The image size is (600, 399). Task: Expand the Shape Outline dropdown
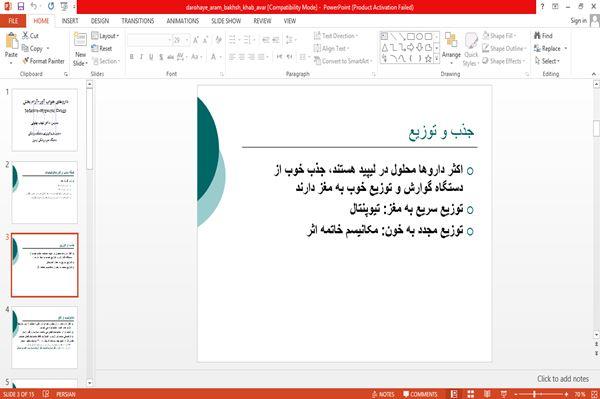(x=504, y=48)
